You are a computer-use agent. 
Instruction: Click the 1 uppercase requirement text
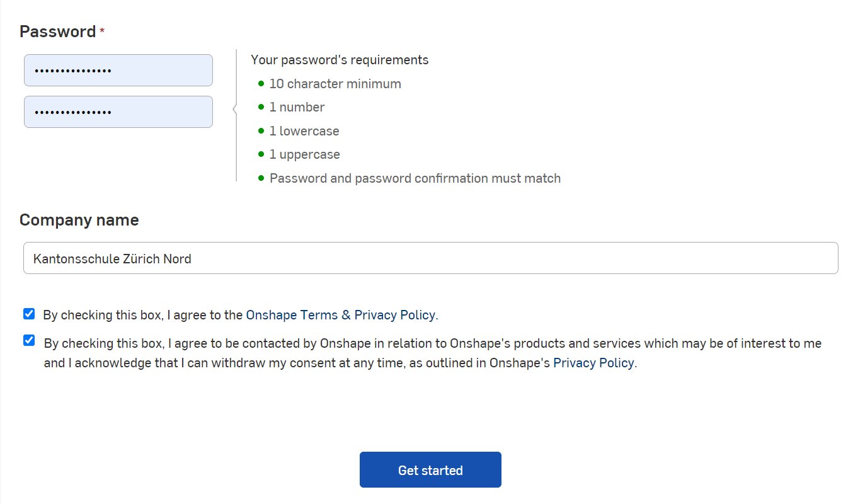pyautogui.click(x=304, y=154)
